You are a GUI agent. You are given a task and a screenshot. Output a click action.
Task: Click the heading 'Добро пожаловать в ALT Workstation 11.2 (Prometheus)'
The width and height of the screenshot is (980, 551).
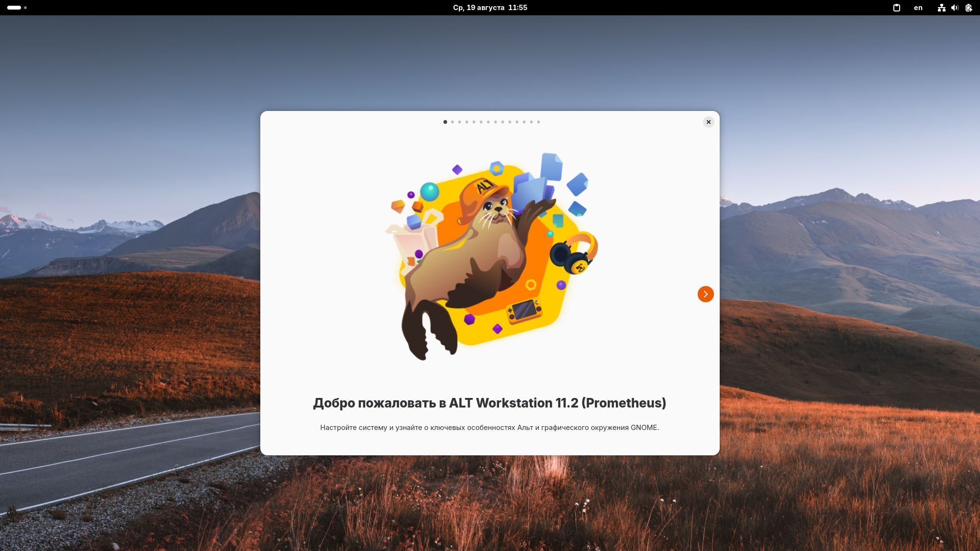pyautogui.click(x=490, y=403)
